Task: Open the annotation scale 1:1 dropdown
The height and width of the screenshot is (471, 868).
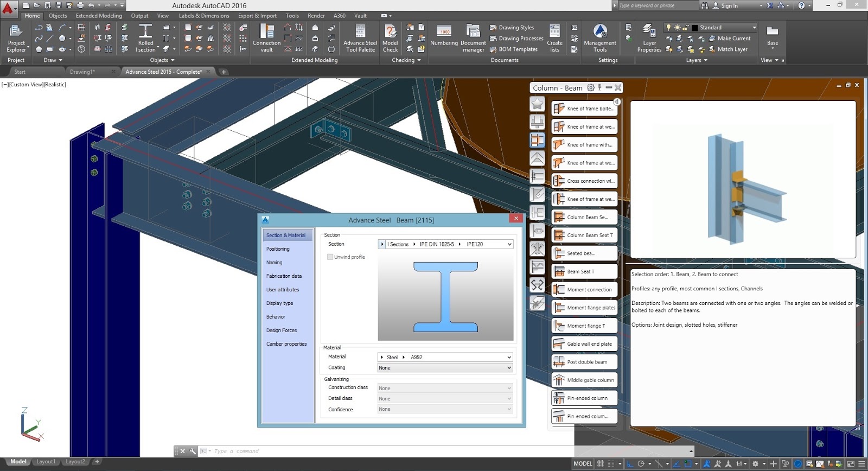Action: point(741,464)
